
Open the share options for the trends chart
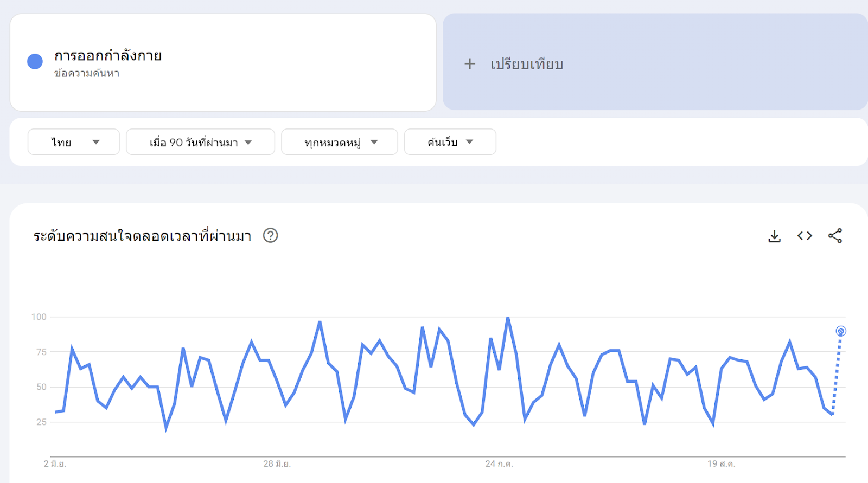[835, 236]
